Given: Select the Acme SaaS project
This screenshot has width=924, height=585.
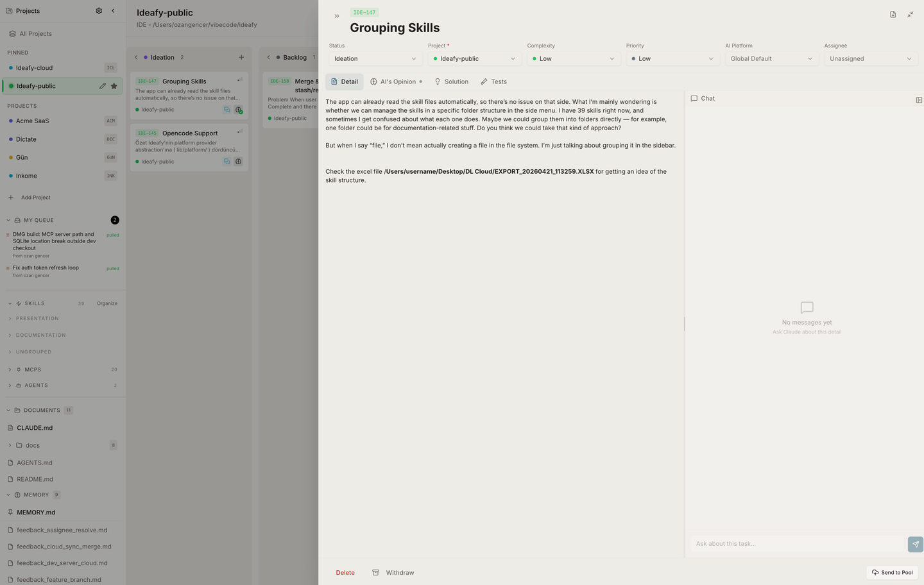Looking at the screenshot, I should 62,121.
